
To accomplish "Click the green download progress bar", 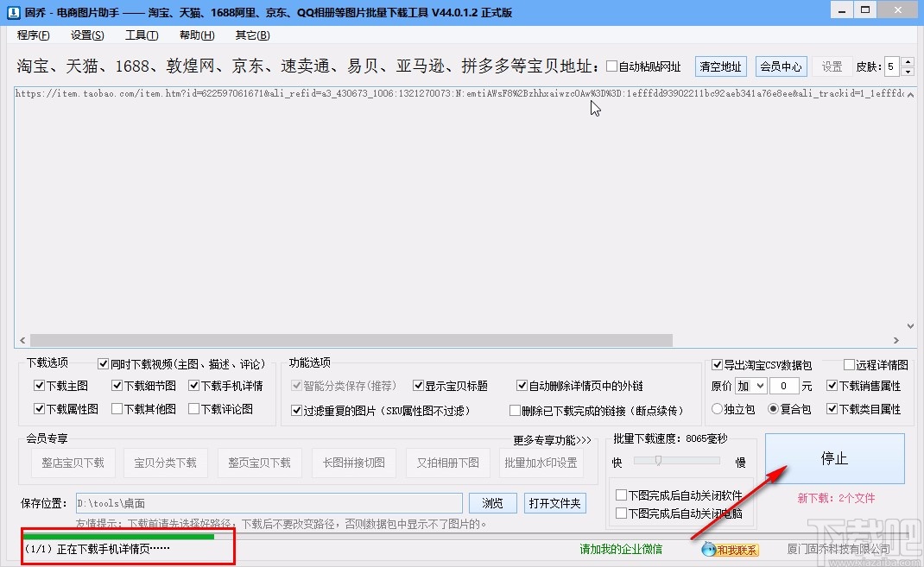I will click(118, 537).
